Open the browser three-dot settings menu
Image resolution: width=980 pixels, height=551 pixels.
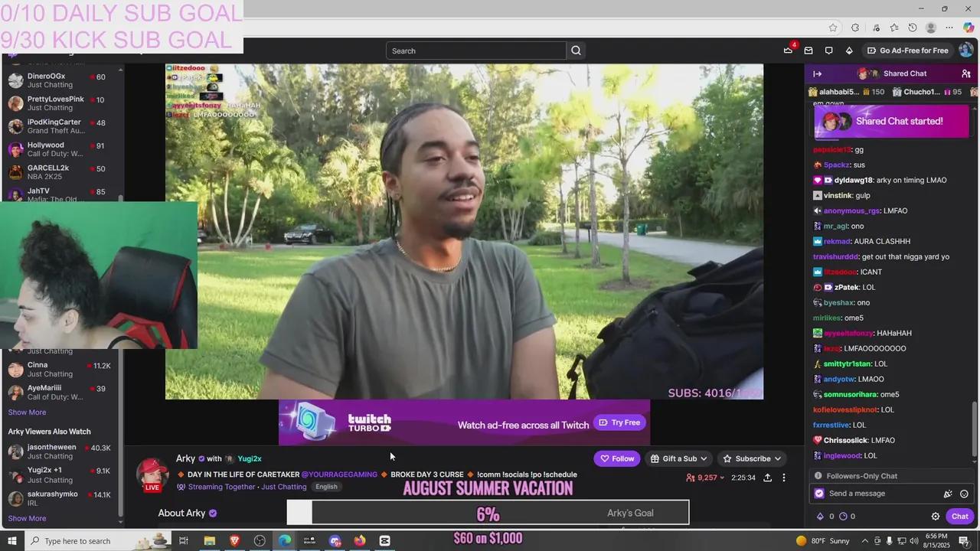point(949,28)
